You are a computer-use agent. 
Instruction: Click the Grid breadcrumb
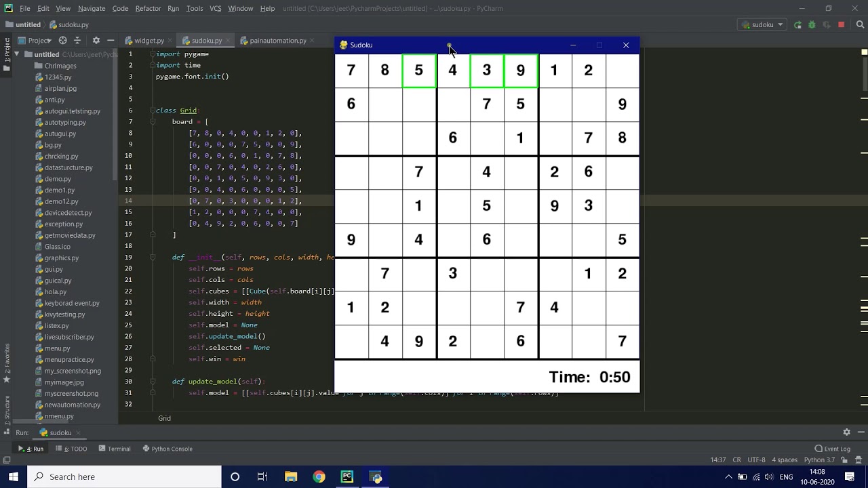tap(164, 418)
